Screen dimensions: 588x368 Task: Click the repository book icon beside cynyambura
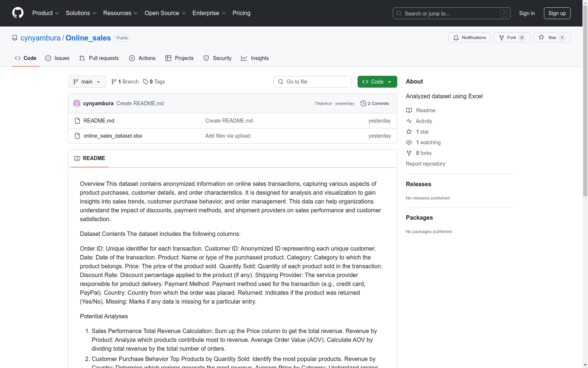(15, 38)
